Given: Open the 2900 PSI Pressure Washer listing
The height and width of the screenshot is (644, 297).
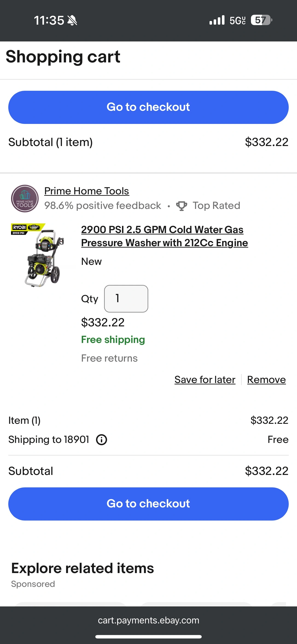Looking at the screenshot, I should pos(164,236).
